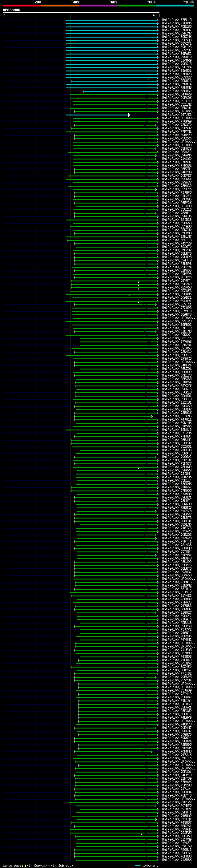Select the UniRef100_B9F7X4 label
The width and height of the screenshot is (197, 868).
click(177, 67)
